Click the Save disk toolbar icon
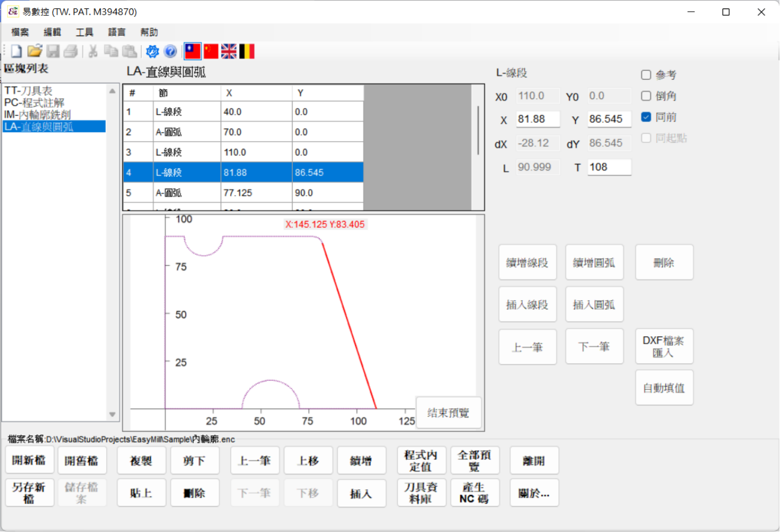Screen dimensions: 780x532 click(53, 52)
